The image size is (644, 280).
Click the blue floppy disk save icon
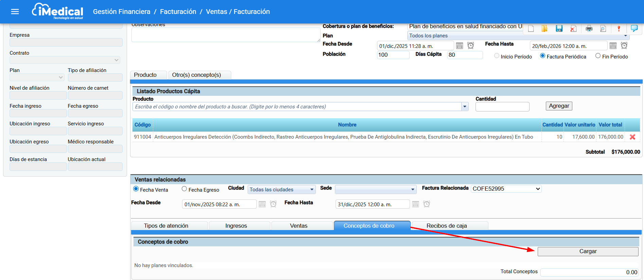click(559, 29)
